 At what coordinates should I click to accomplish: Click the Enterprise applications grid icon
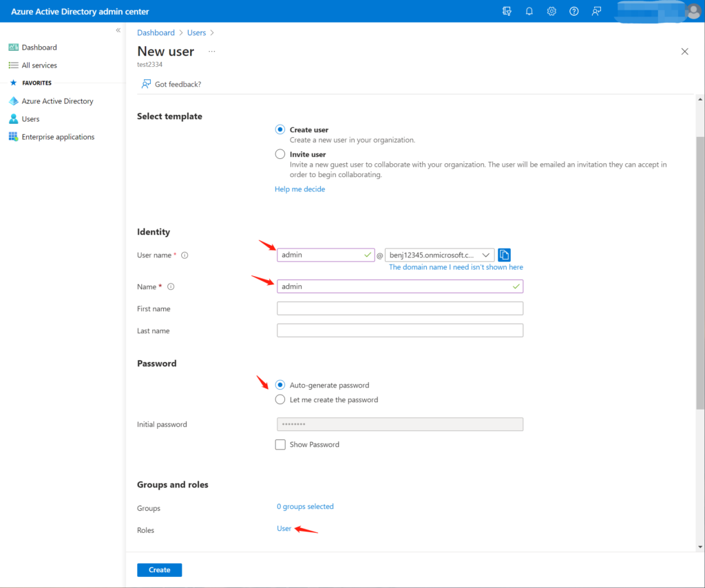pos(14,136)
